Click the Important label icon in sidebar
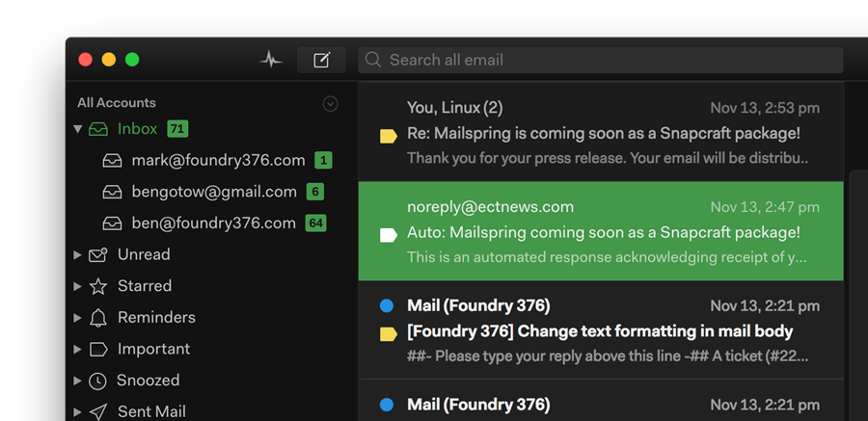 [97, 349]
